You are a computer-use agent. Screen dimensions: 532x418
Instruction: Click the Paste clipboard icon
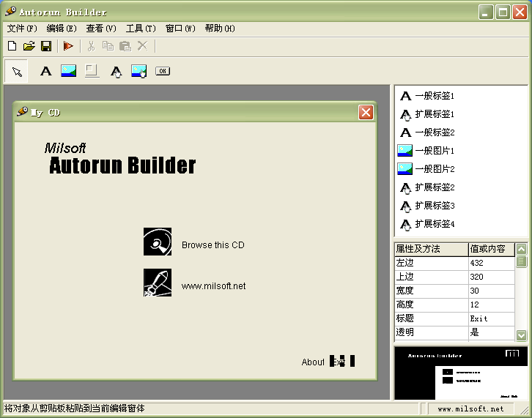click(125, 46)
